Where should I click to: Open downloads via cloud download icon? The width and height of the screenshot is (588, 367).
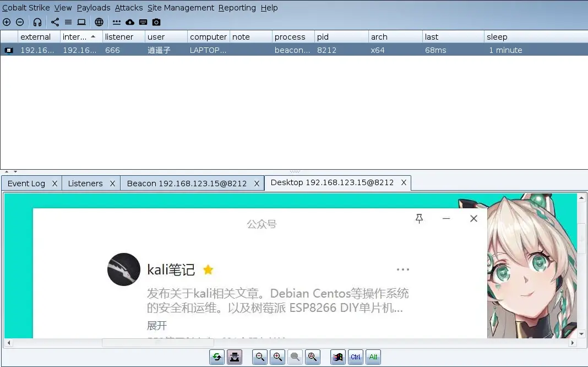(130, 22)
